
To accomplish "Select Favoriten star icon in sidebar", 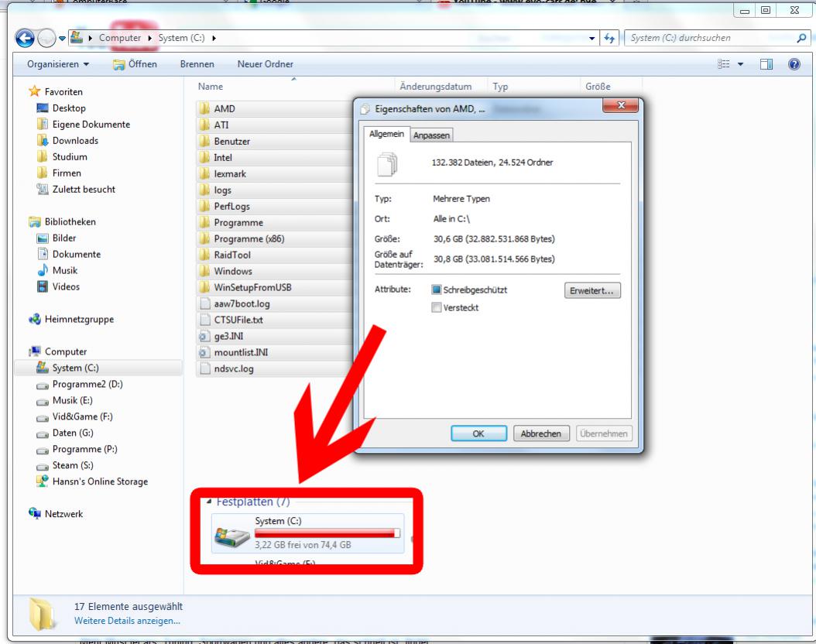I will click(x=34, y=91).
